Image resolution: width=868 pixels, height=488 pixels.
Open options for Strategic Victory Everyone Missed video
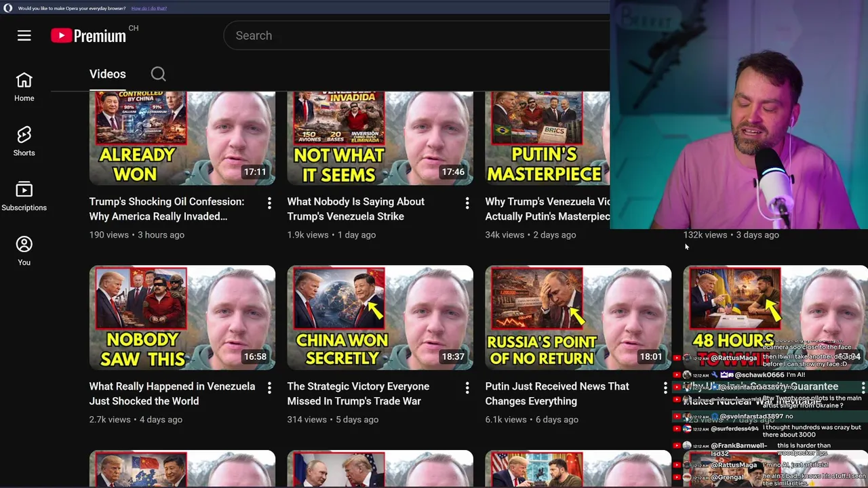[467, 388]
